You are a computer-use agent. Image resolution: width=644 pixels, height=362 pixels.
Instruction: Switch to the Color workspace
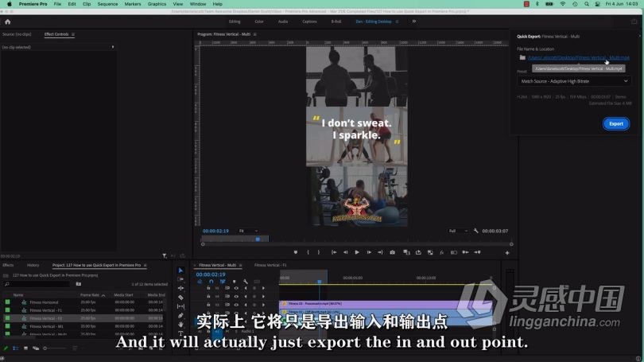[x=259, y=21]
